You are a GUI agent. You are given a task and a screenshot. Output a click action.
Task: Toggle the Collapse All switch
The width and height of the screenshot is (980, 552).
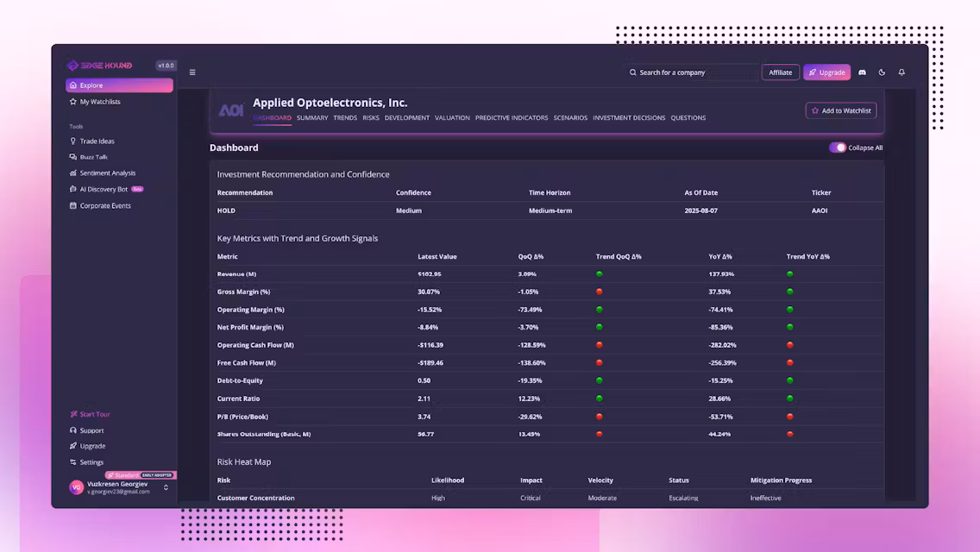[838, 147]
